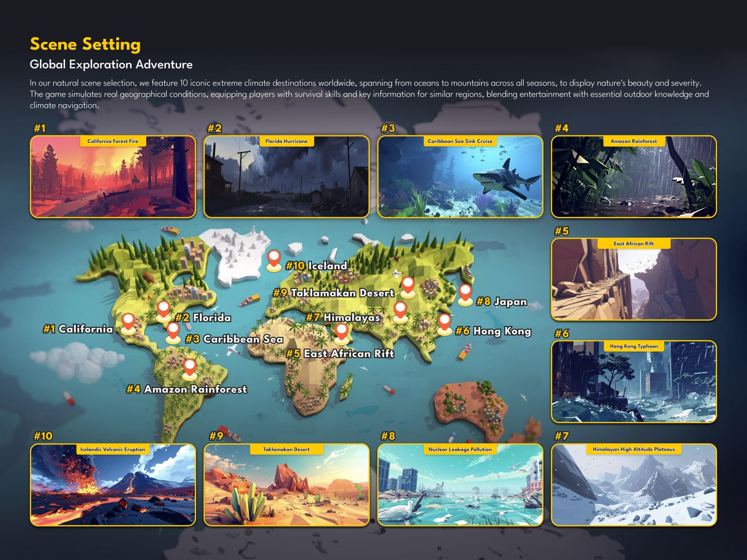Click the Hong Kong pin marker
Screen dimensions: 747x560
(x=444, y=323)
